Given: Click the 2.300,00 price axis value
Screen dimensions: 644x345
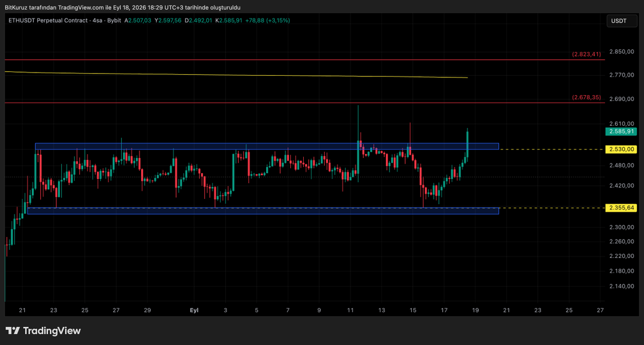Looking at the screenshot, I should pyautogui.click(x=621, y=227).
